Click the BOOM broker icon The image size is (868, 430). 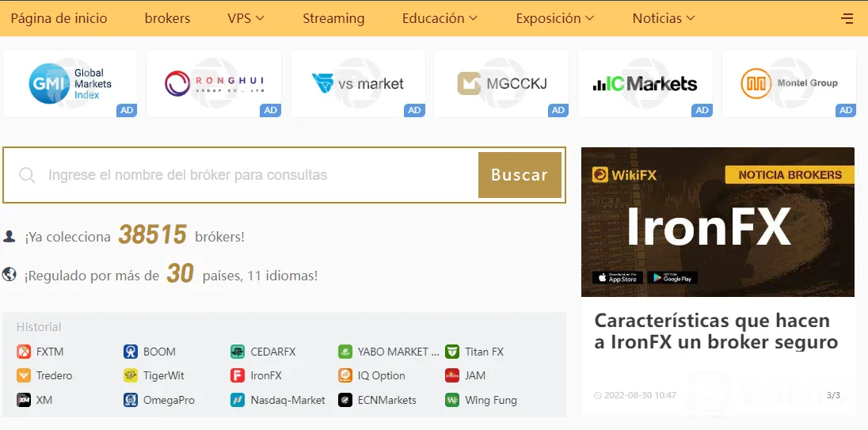click(130, 352)
